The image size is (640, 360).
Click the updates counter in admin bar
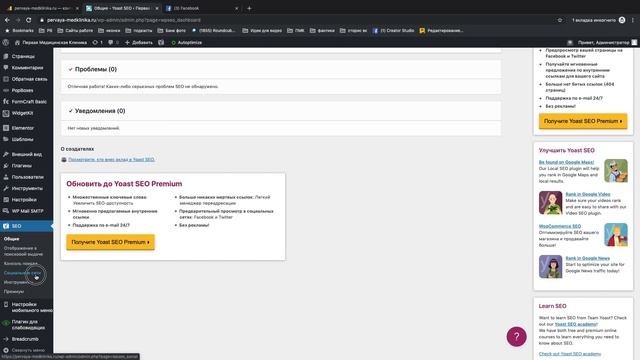click(x=98, y=42)
